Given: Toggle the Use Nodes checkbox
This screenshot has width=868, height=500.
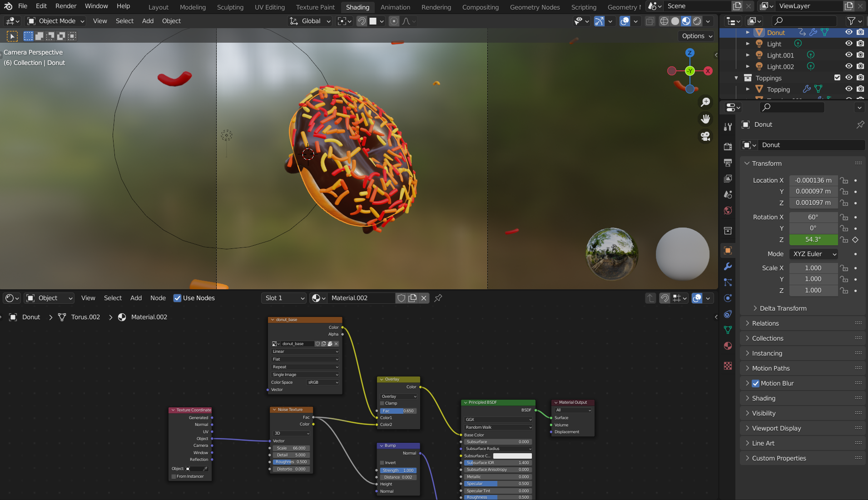Looking at the screenshot, I should point(177,298).
